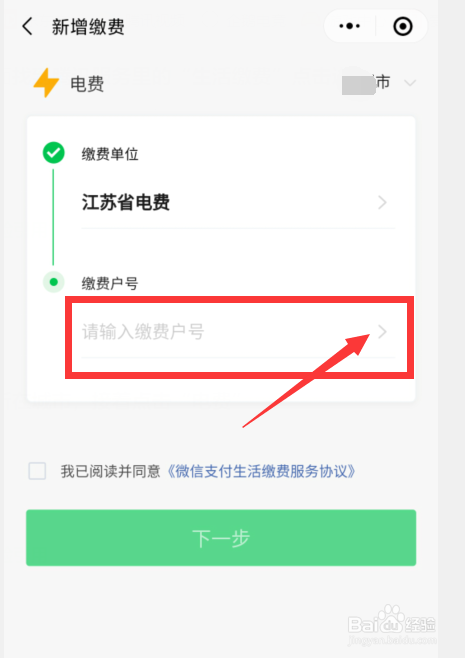Tap the 缴费户号 section label
This screenshot has width=465, height=658.
(x=110, y=283)
